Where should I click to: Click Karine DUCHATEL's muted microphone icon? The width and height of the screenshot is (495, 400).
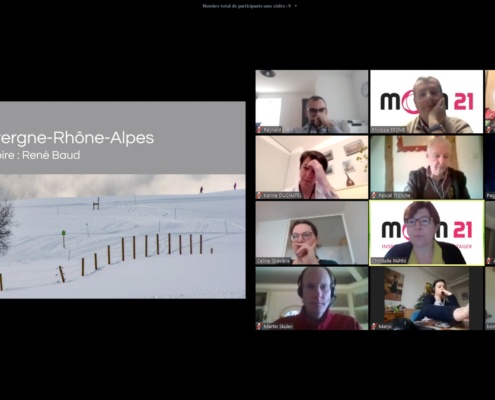point(259,195)
